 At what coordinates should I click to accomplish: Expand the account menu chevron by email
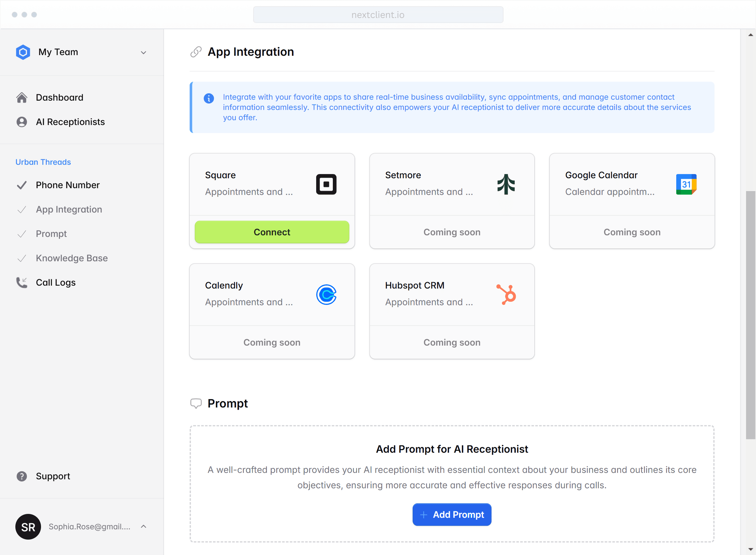[x=143, y=526]
